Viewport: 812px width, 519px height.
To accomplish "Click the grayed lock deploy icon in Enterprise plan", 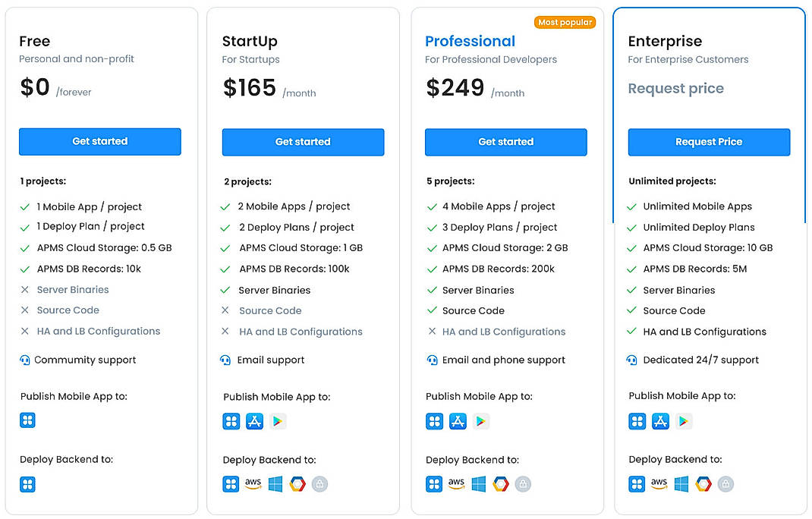I will [x=725, y=483].
